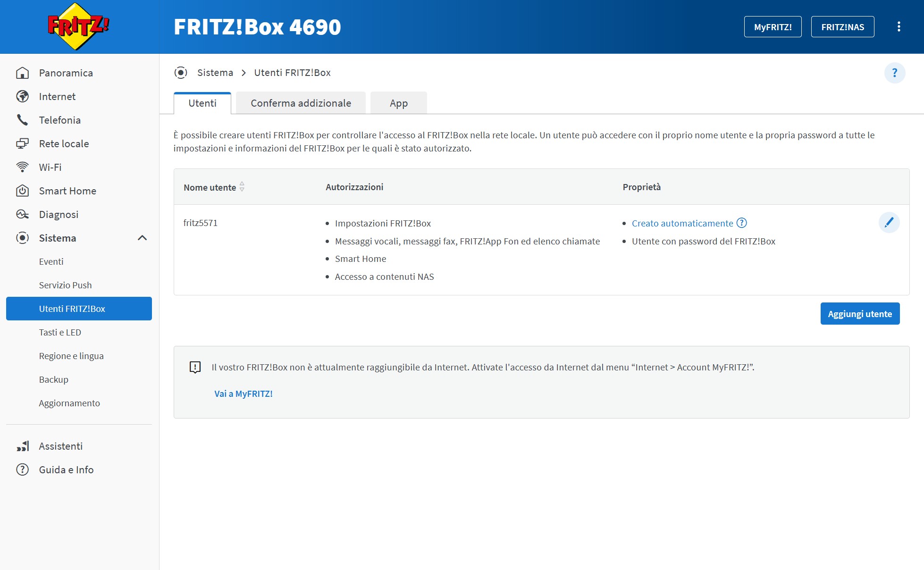This screenshot has height=570, width=924.
Task: Click the Messaggi vocali permission entry
Action: [x=467, y=241]
